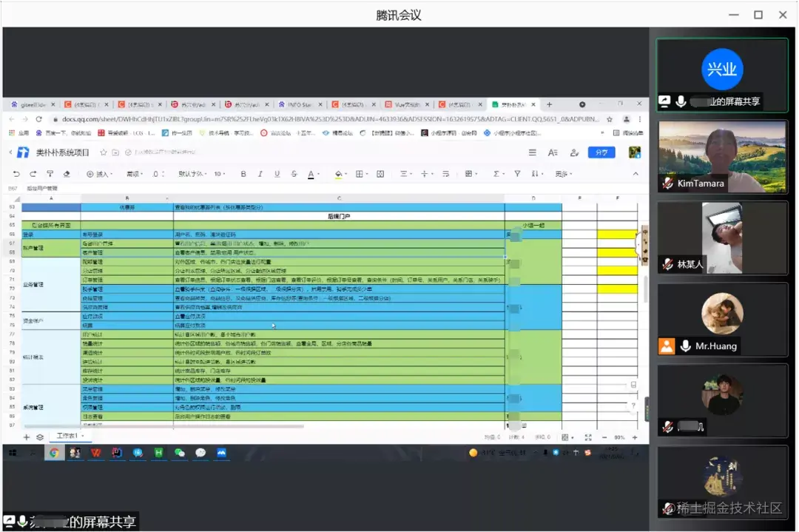
Task: Zoom in with the status bar plus
Action: [x=635, y=438]
